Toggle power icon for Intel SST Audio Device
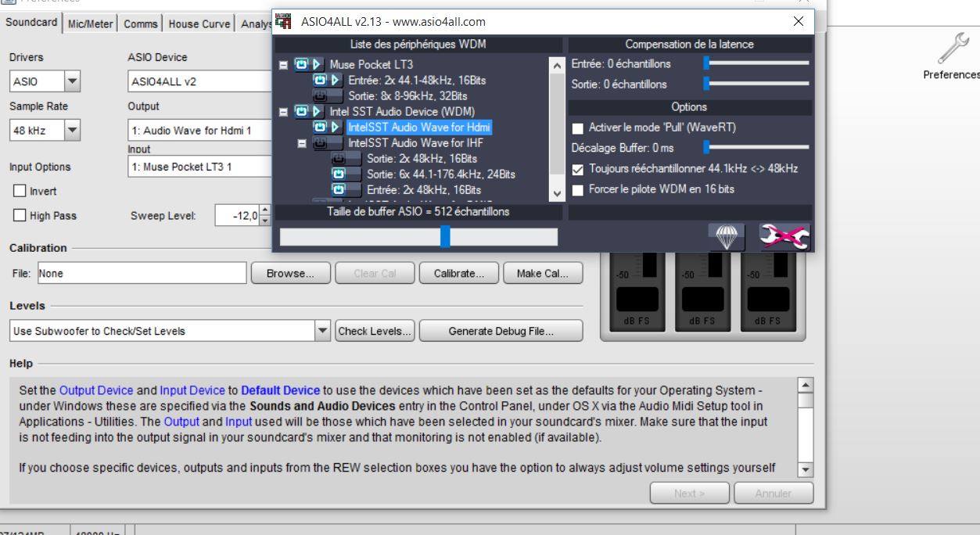 (301, 111)
